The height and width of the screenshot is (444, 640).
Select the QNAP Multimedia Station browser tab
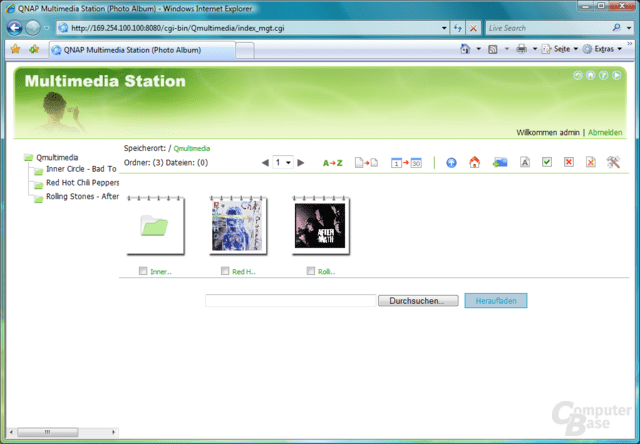point(142,50)
